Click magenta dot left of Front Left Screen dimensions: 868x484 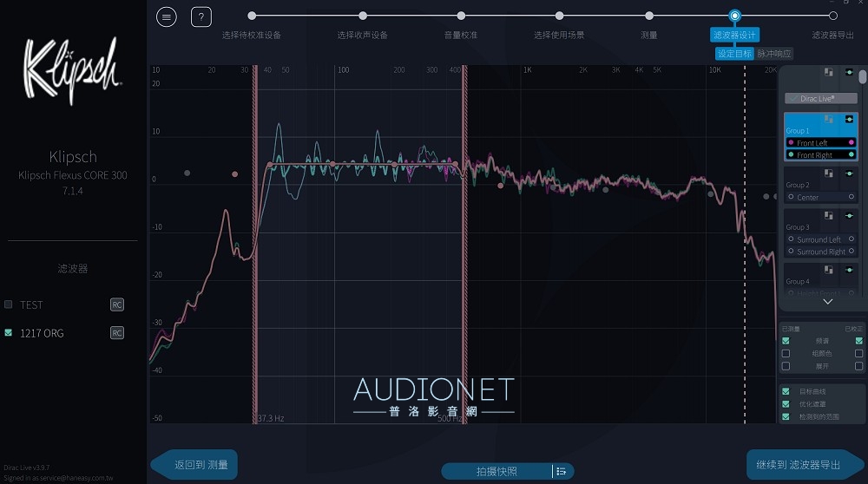tap(791, 143)
